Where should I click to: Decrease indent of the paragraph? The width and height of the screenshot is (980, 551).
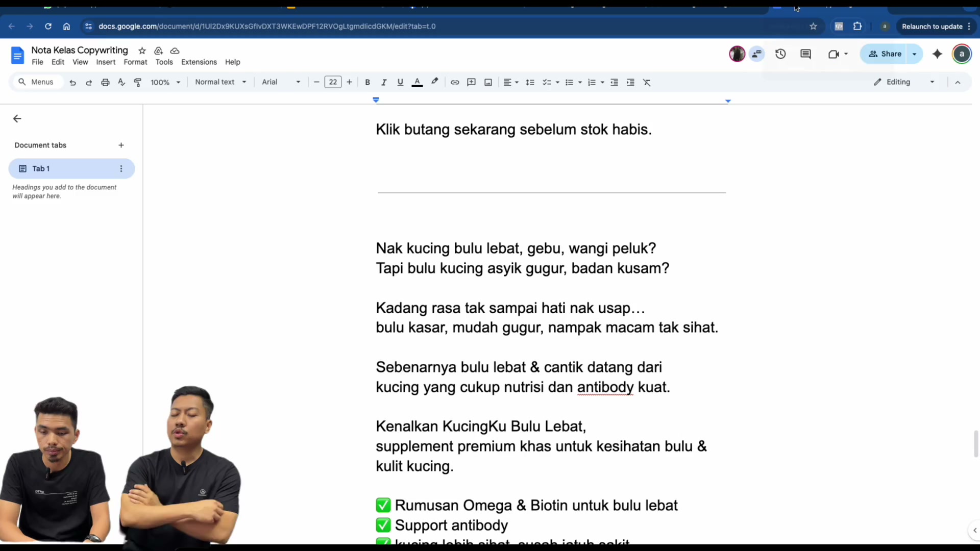coord(615,82)
